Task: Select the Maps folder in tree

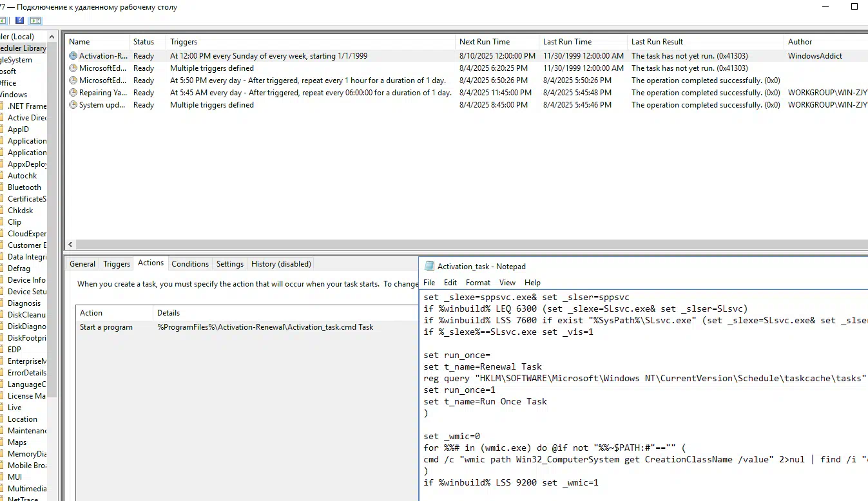Action: (x=17, y=442)
